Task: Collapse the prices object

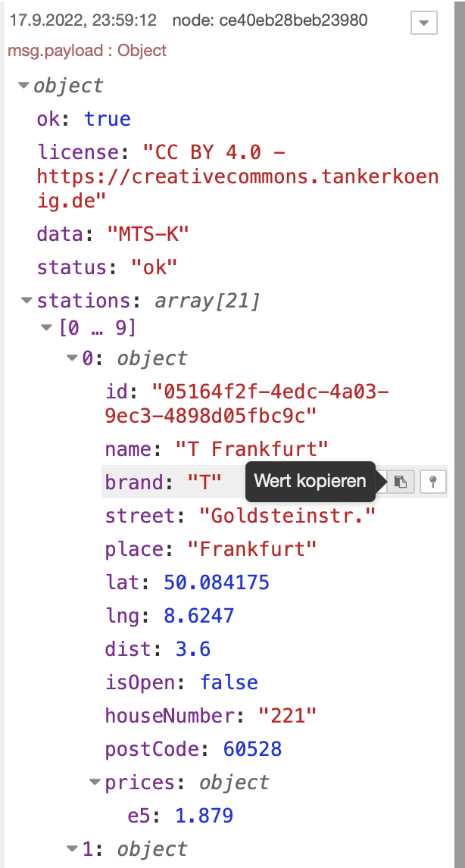Action: (95, 782)
